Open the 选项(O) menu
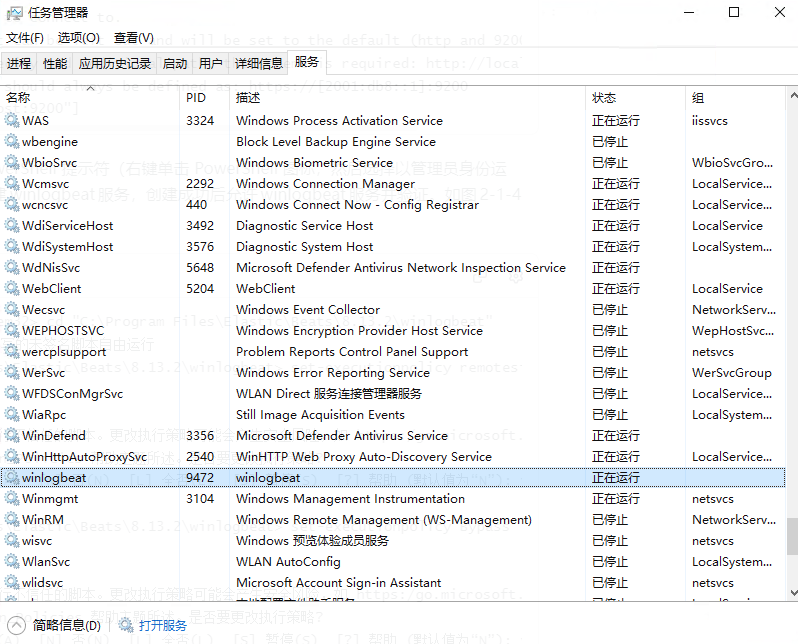The image size is (798, 644). pyautogui.click(x=78, y=38)
